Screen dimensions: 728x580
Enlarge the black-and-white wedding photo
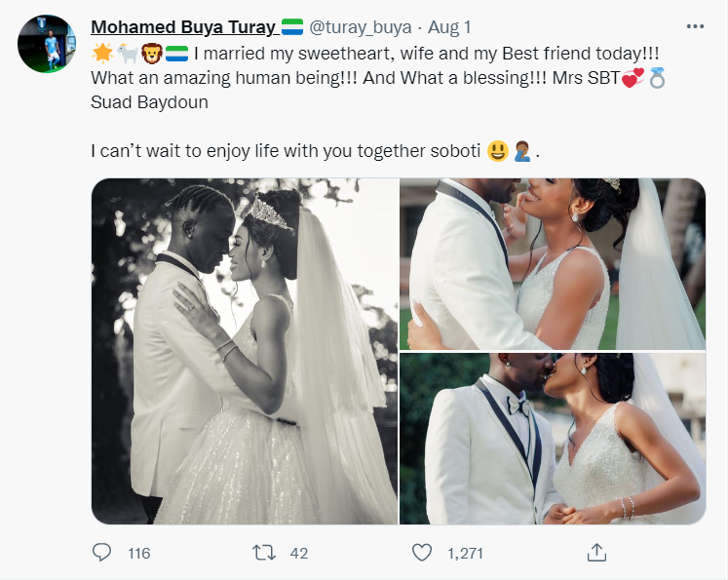click(x=244, y=352)
